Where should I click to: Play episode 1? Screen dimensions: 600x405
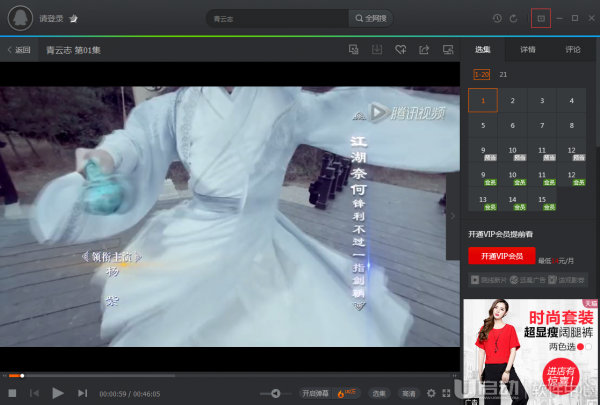483,100
